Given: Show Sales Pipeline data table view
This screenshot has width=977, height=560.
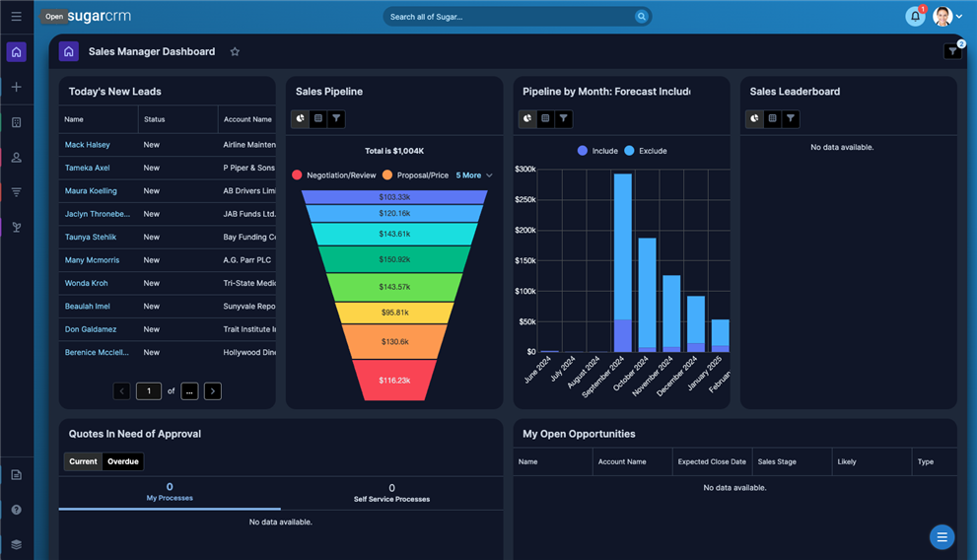Looking at the screenshot, I should [x=318, y=118].
